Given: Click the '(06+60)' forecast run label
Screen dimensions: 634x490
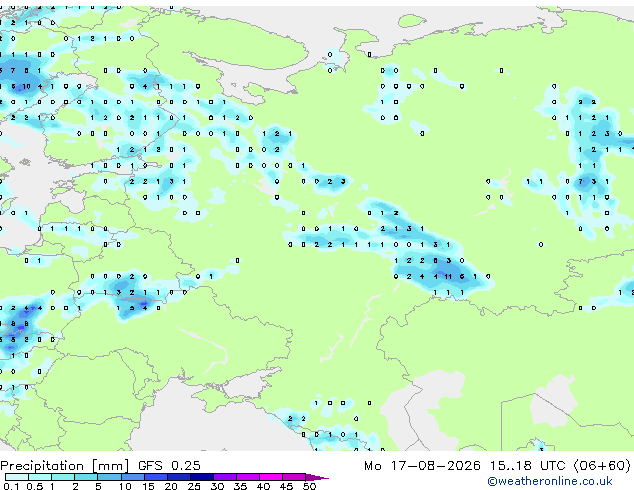Looking at the screenshot, I should tap(602, 466).
